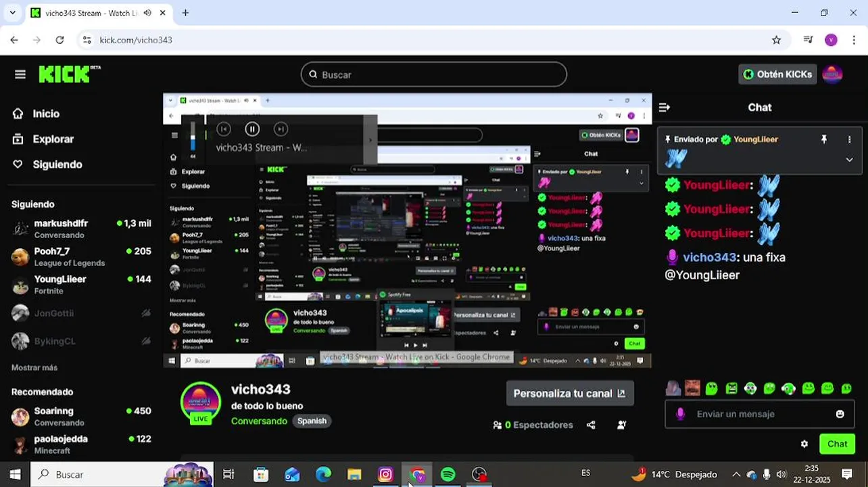The image size is (868, 487).
Task: Open the Kick user avatar menu
Action: click(832, 74)
